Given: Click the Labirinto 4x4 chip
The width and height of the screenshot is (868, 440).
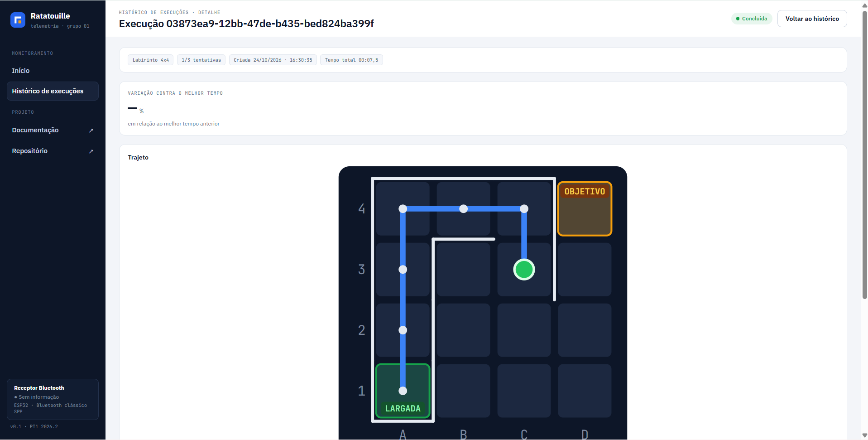Looking at the screenshot, I should (x=150, y=60).
